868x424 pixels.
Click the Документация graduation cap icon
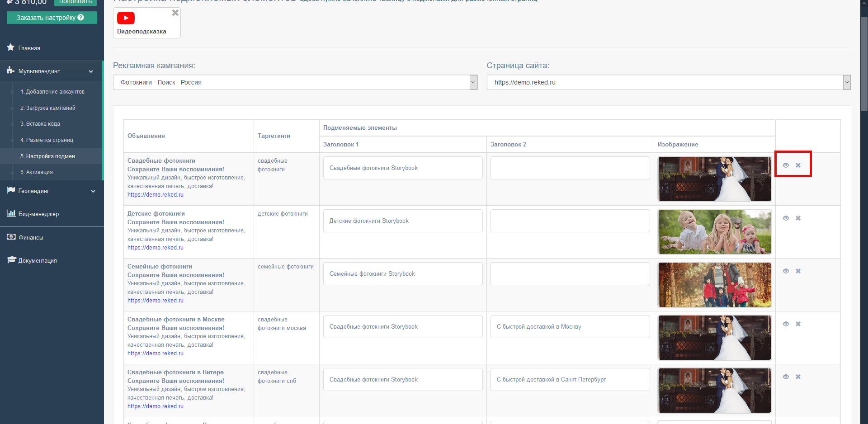point(11,260)
